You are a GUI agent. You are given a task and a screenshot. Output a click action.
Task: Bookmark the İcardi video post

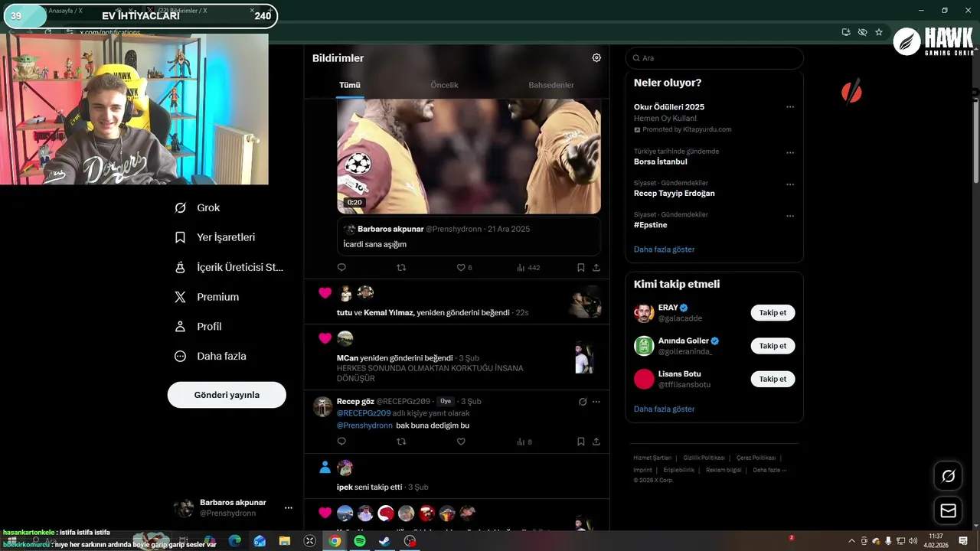(x=581, y=267)
